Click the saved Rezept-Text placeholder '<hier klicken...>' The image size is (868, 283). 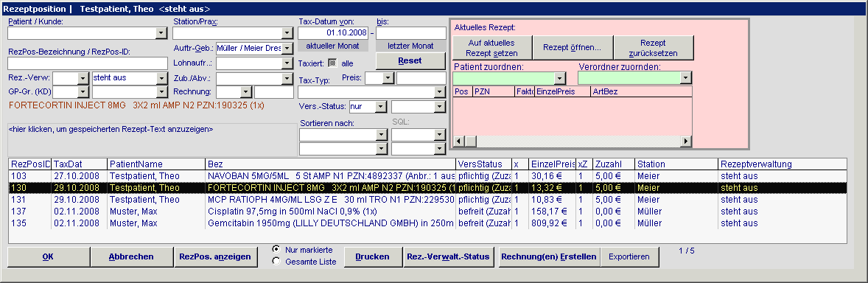pos(111,129)
